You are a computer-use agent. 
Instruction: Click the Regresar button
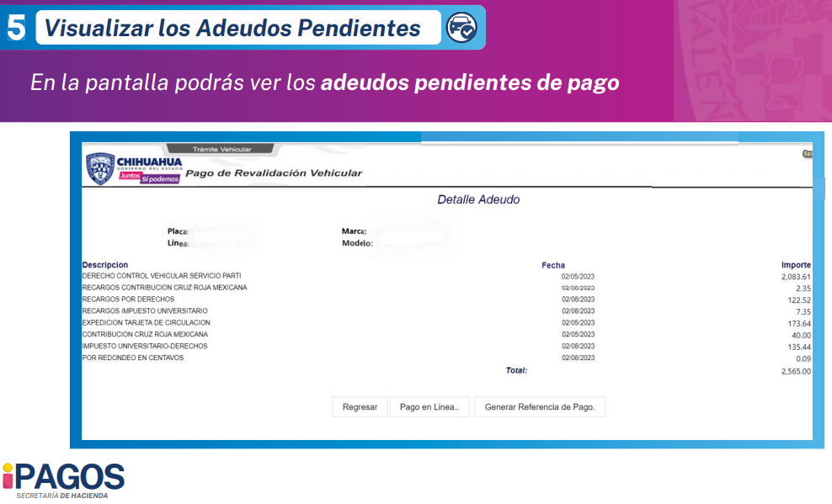pyautogui.click(x=360, y=406)
